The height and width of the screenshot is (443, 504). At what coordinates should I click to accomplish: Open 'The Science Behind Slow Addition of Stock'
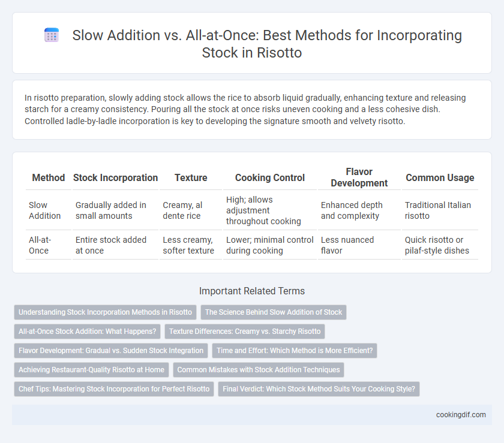pyautogui.click(x=274, y=312)
